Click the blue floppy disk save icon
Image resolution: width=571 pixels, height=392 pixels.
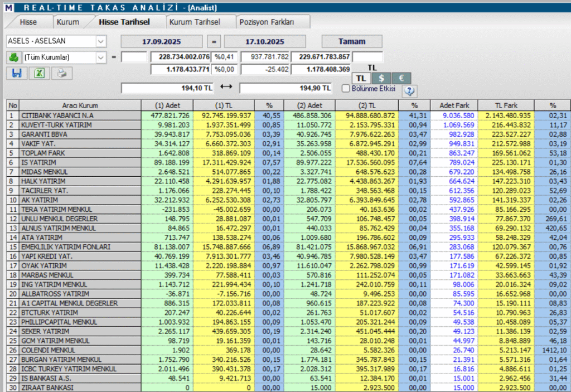click(17, 73)
